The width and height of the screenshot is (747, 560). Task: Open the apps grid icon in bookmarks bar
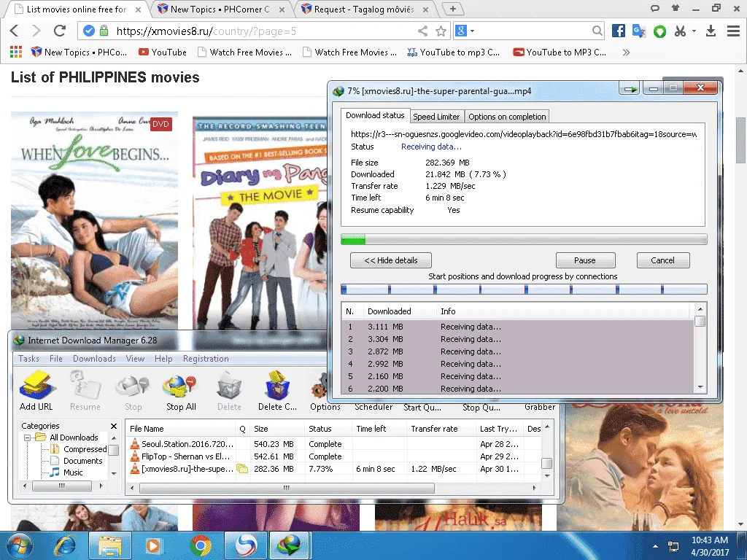pos(16,52)
